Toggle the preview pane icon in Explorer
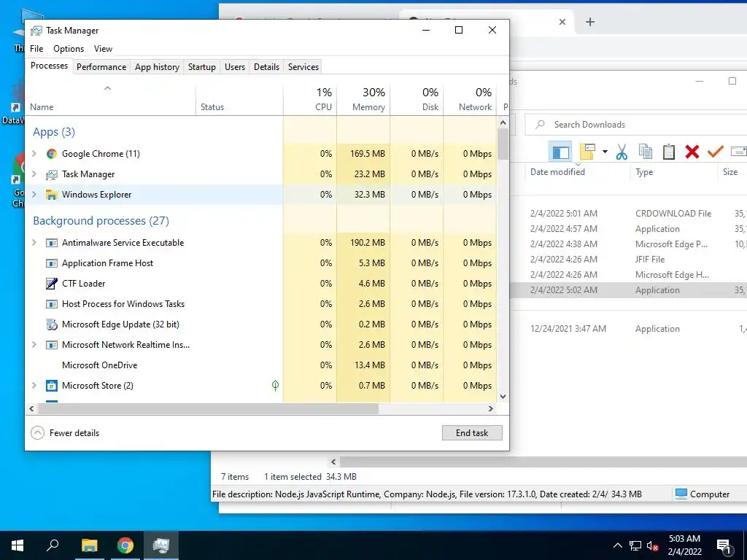 [560, 152]
